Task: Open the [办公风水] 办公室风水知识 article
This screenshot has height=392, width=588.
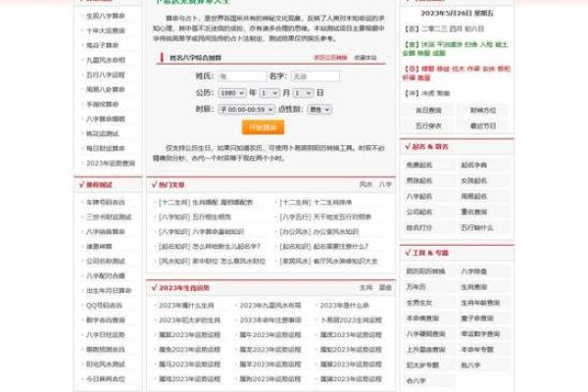Action: [319, 232]
